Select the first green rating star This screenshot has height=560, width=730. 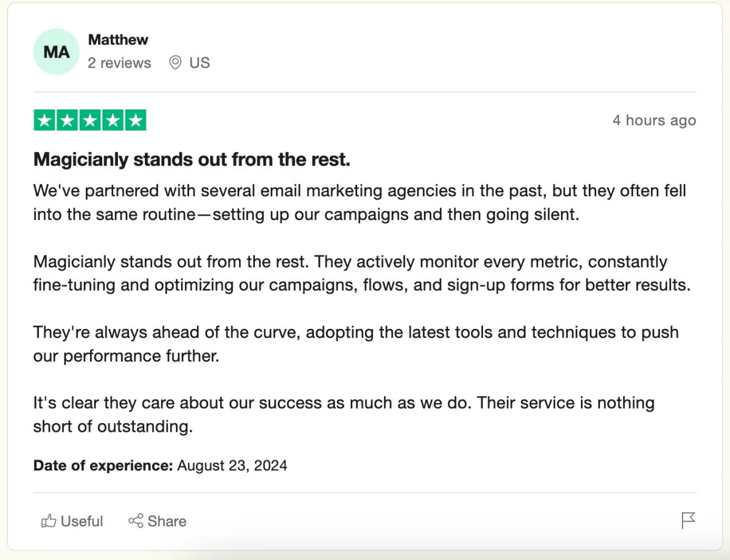tap(44, 120)
